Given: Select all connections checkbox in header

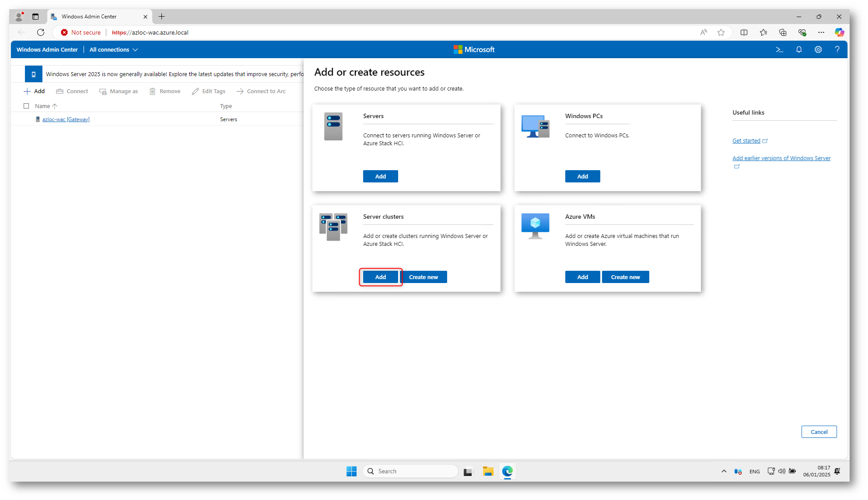Looking at the screenshot, I should (x=26, y=106).
